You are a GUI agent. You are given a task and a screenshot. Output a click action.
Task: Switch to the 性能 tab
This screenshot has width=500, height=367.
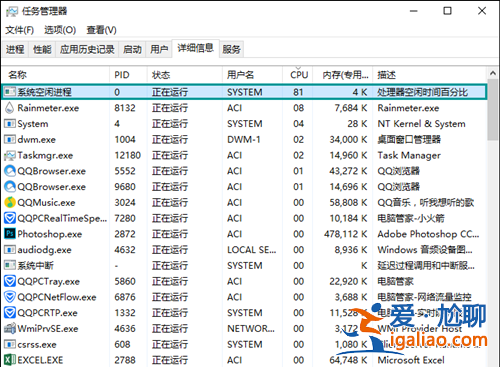(42, 49)
